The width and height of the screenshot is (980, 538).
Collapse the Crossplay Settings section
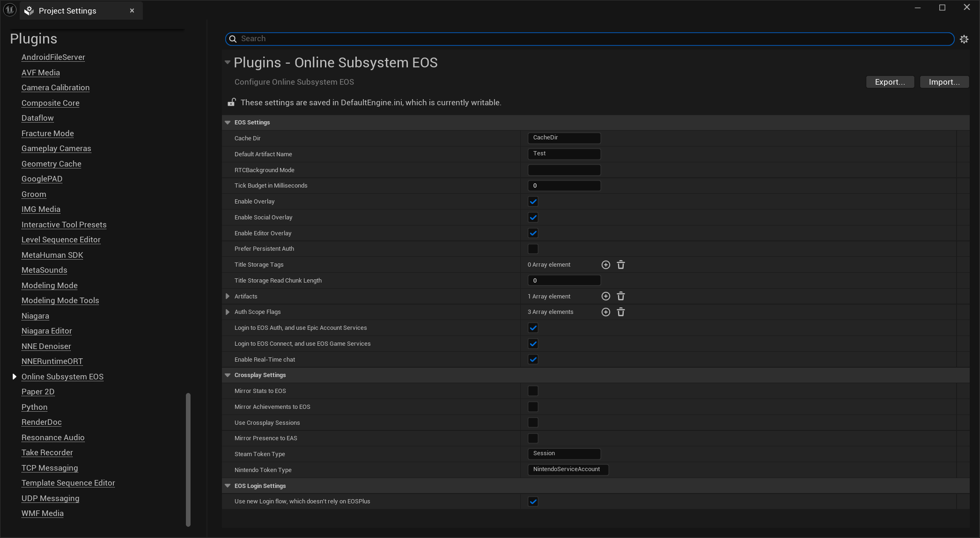click(228, 375)
